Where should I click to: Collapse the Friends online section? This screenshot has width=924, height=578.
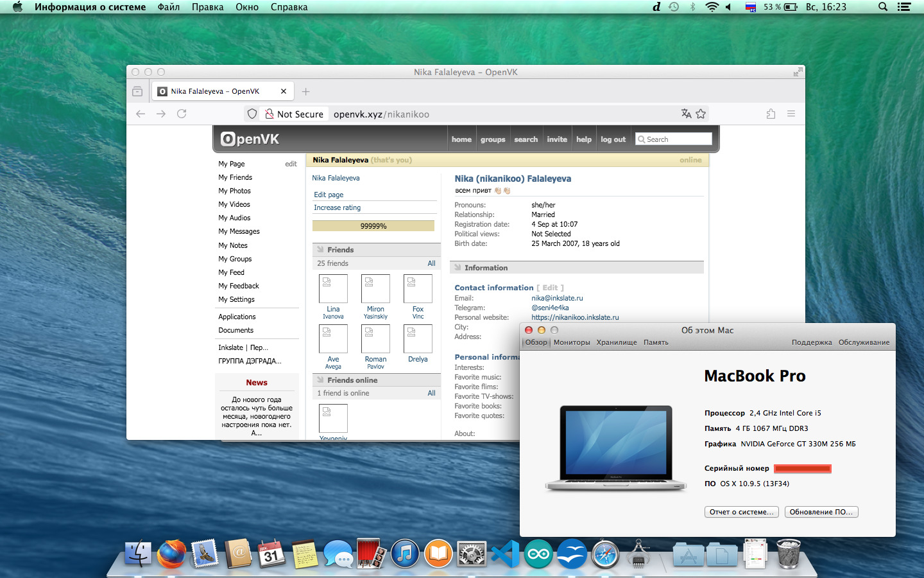(x=352, y=380)
